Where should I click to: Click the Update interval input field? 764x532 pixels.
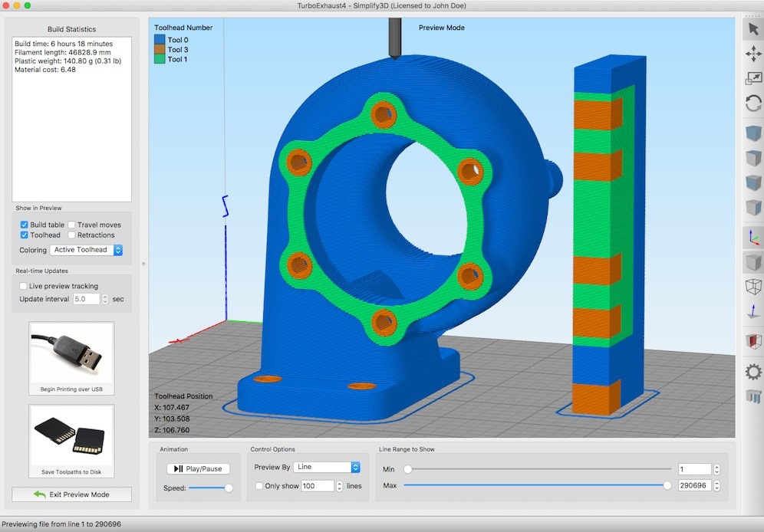[87, 299]
